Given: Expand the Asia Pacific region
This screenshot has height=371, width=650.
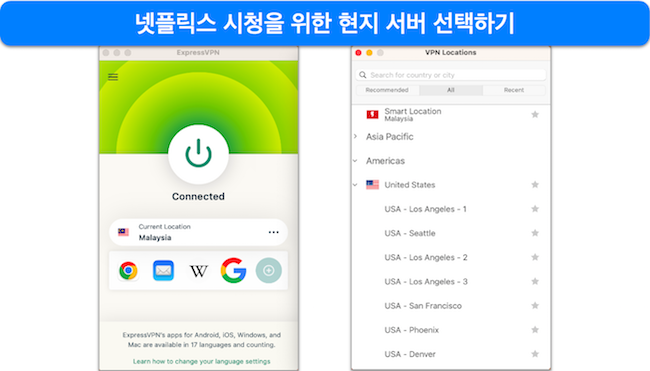Looking at the screenshot, I should (x=355, y=136).
